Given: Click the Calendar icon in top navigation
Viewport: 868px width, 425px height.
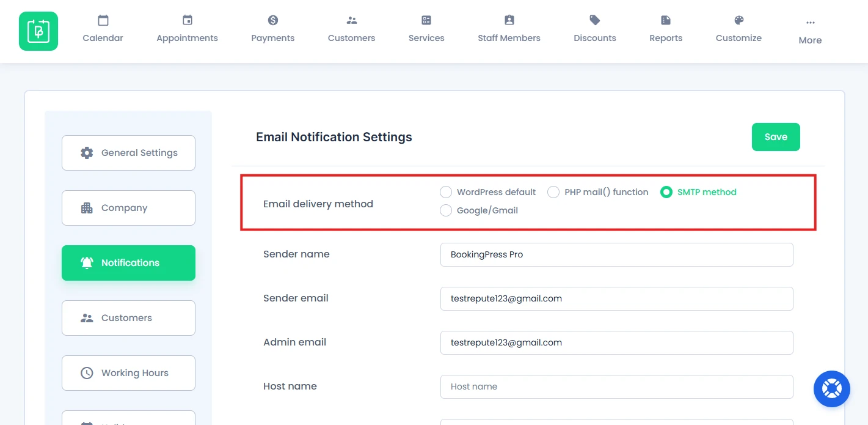Looking at the screenshot, I should [103, 20].
